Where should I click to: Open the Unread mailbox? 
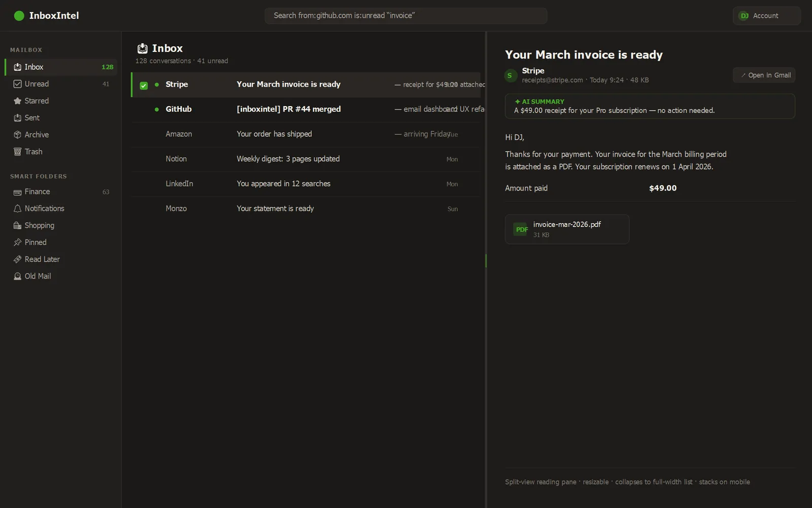(61, 84)
